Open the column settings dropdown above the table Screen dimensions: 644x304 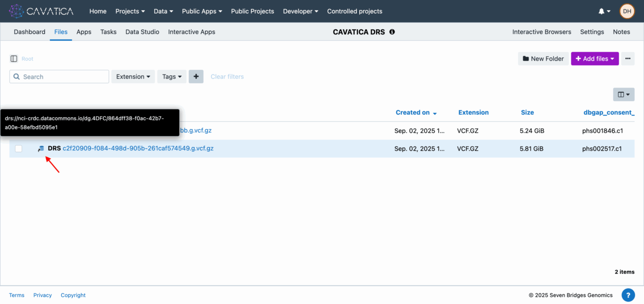pos(623,94)
